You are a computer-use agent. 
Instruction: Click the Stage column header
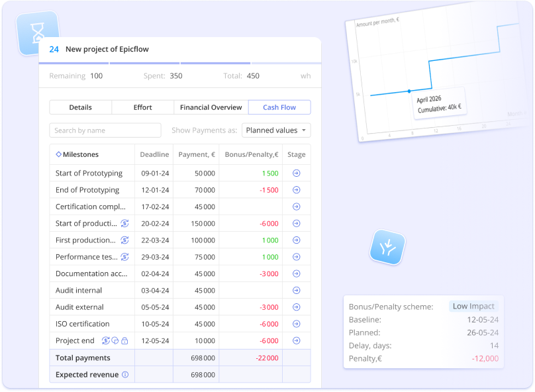[296, 154]
